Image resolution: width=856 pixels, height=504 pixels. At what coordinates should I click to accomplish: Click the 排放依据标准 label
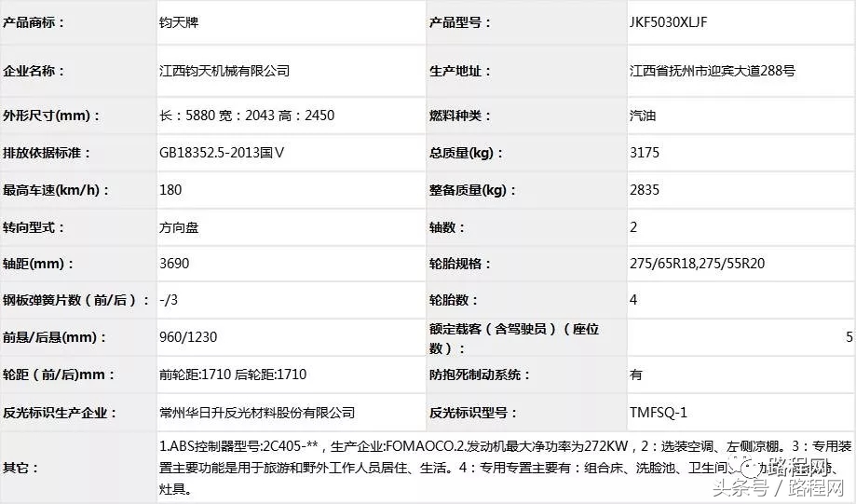pos(47,153)
